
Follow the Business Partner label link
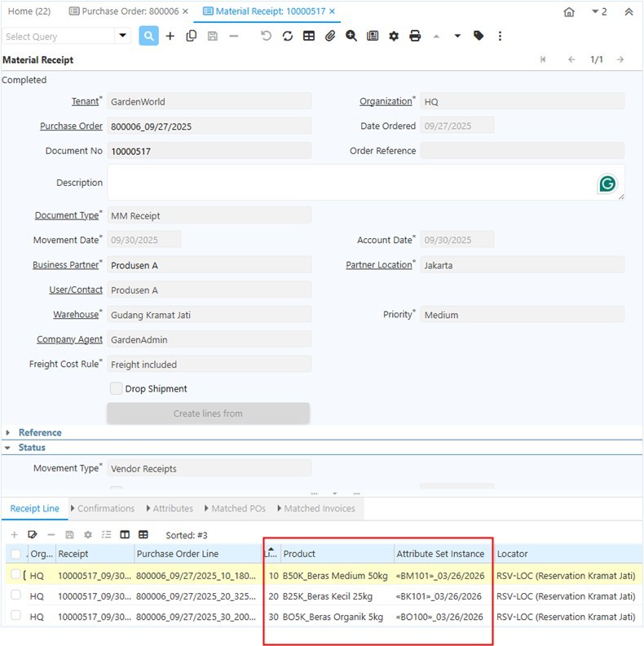(x=65, y=265)
